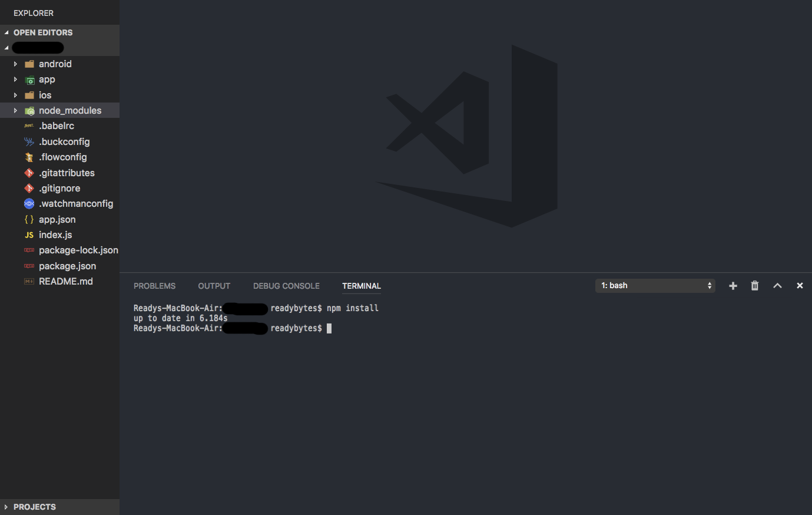Viewport: 812px width, 515px height.
Task: Click the JS icon next to index.js
Action: pyautogui.click(x=28, y=235)
